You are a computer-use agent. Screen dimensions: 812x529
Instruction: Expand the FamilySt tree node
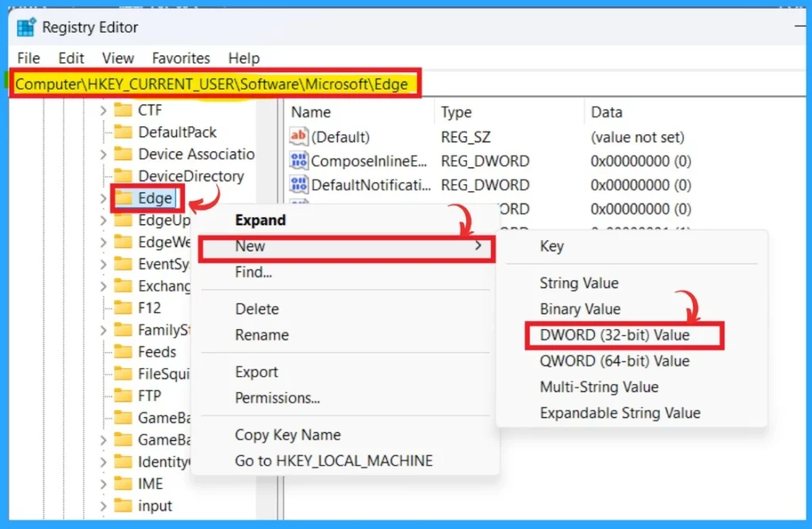[x=103, y=330]
